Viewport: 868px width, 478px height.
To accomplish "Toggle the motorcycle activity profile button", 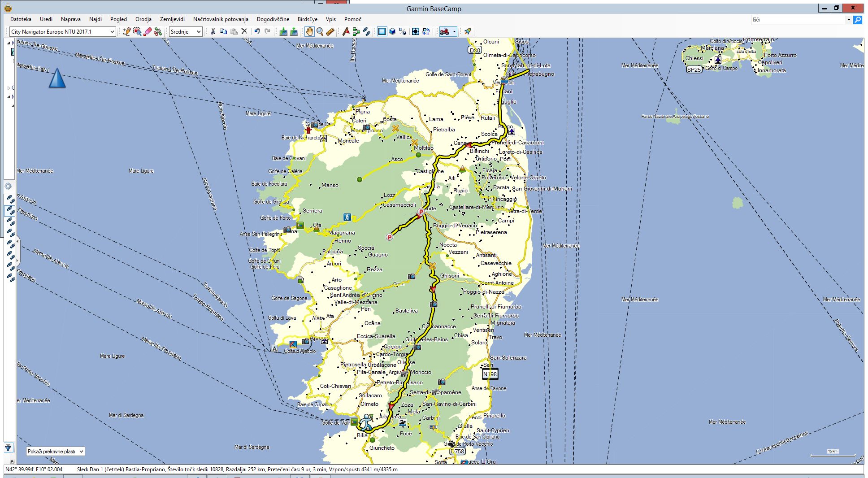I will [x=445, y=31].
